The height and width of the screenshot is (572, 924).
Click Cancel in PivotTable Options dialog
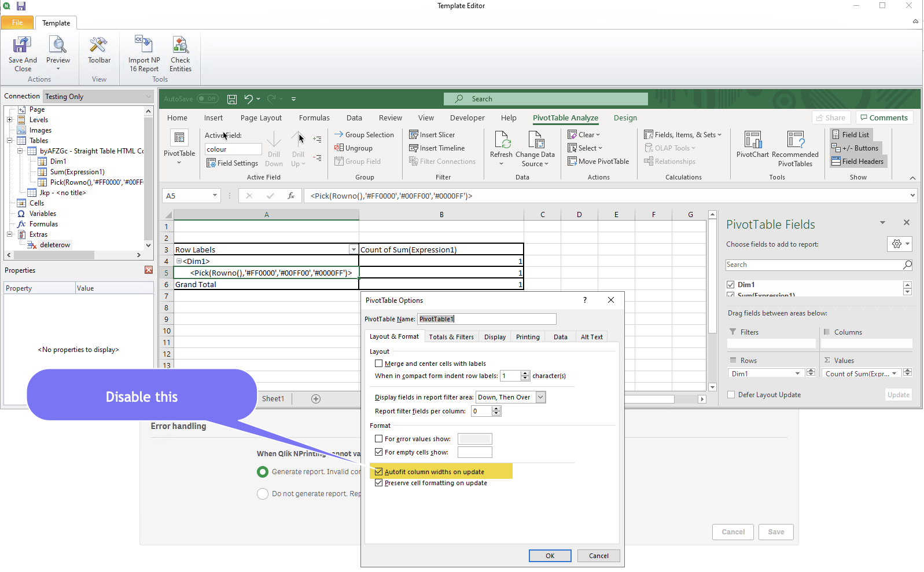pyautogui.click(x=598, y=556)
